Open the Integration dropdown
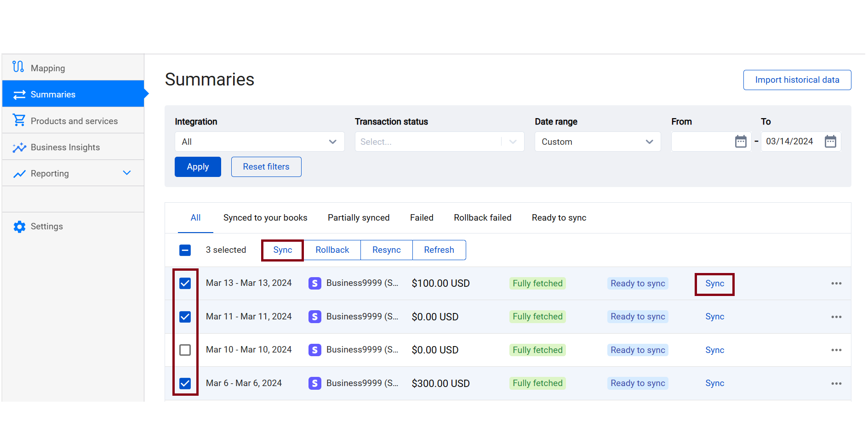Viewport: 868px width, 421px height. pyautogui.click(x=259, y=142)
